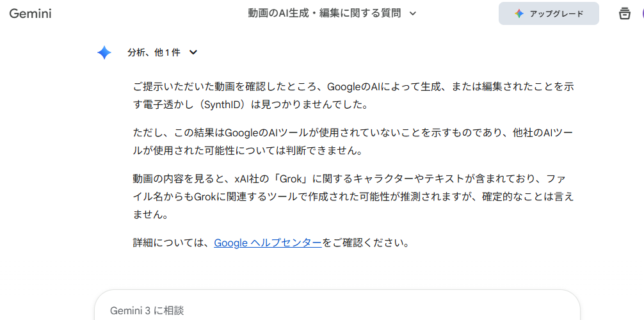Click the 詳細については text before the link
644x320 pixels.
click(172, 243)
